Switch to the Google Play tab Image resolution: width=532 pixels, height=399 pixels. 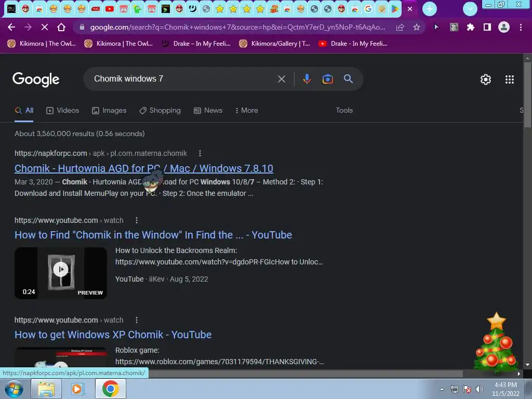point(395,9)
